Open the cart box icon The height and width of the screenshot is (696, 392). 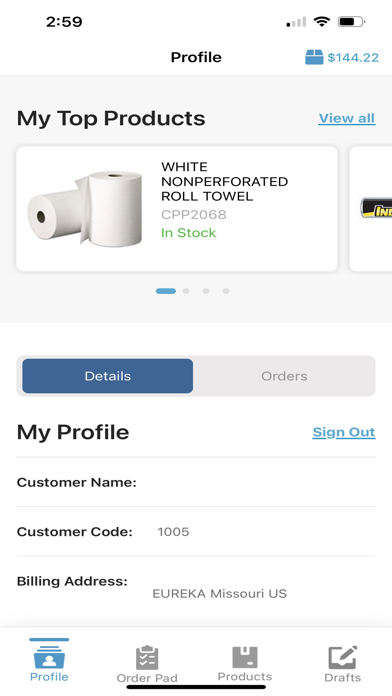pos(314,57)
